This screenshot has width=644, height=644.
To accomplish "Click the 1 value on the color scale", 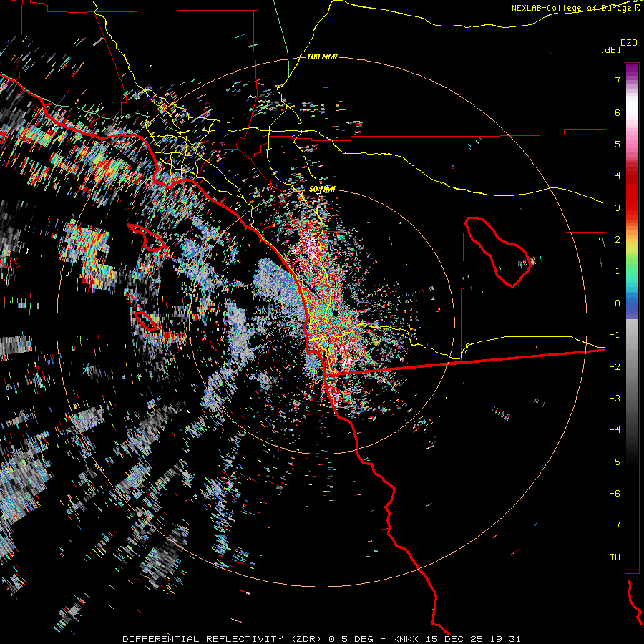I will point(618,271).
